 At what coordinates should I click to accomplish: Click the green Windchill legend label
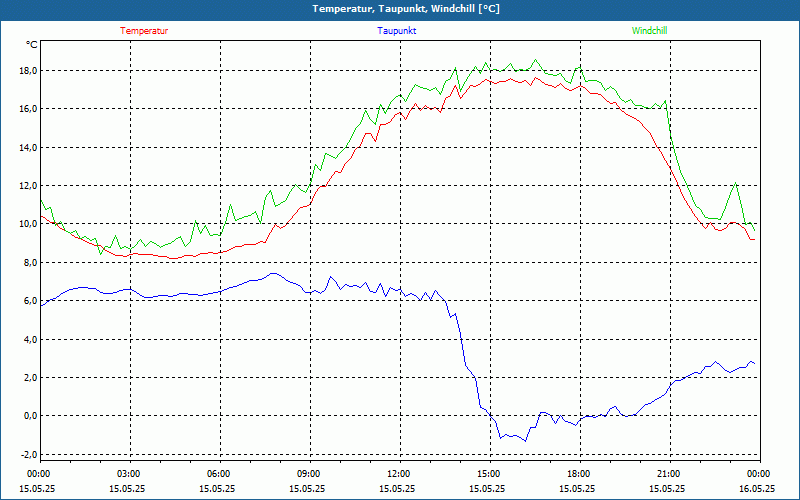pyautogui.click(x=649, y=31)
